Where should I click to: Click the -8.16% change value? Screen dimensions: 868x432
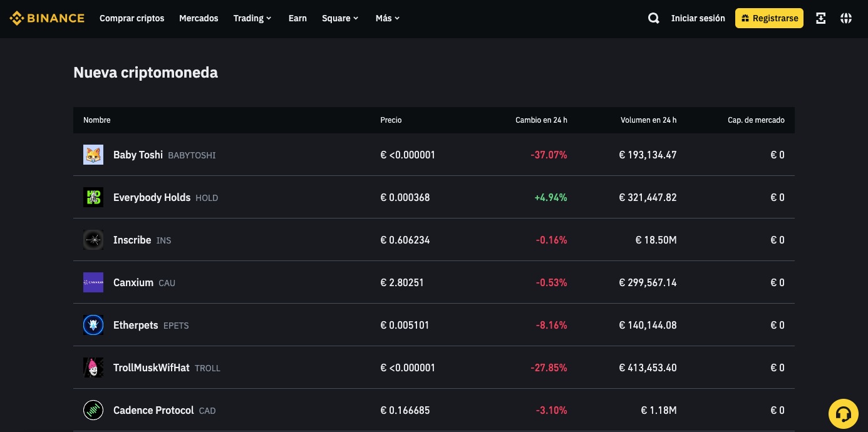click(551, 325)
